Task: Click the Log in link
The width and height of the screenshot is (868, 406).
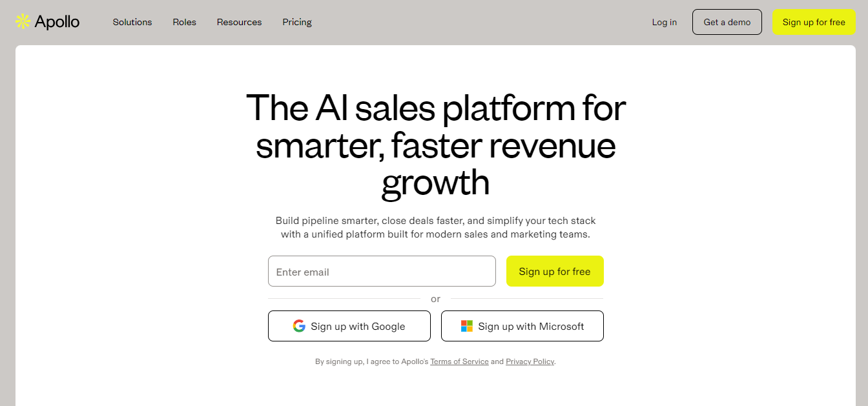Action: pyautogui.click(x=664, y=22)
